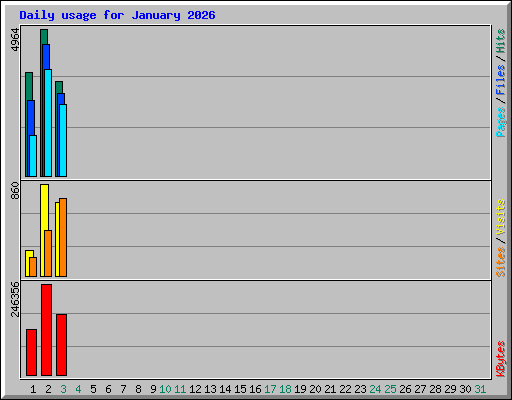The height and width of the screenshot is (400, 512).
Task: Click the cyan Pages bar for day 1
Action: pyautogui.click(x=33, y=156)
